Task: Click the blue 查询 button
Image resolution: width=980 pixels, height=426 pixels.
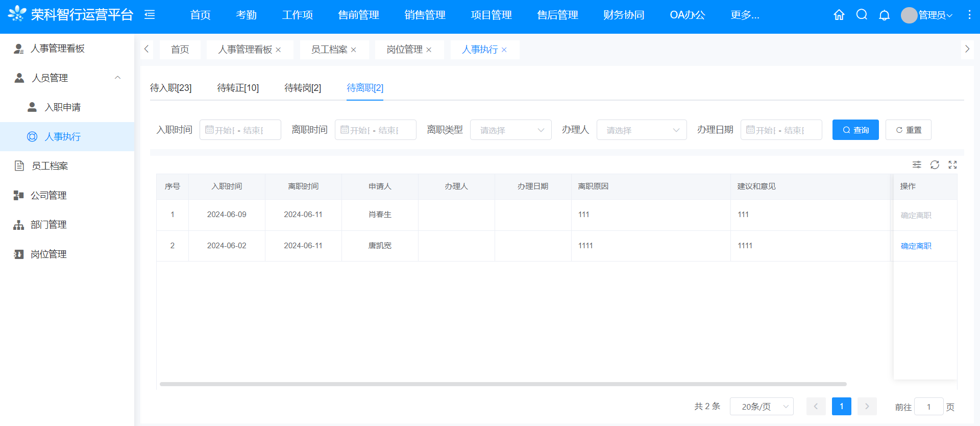Action: tap(855, 130)
